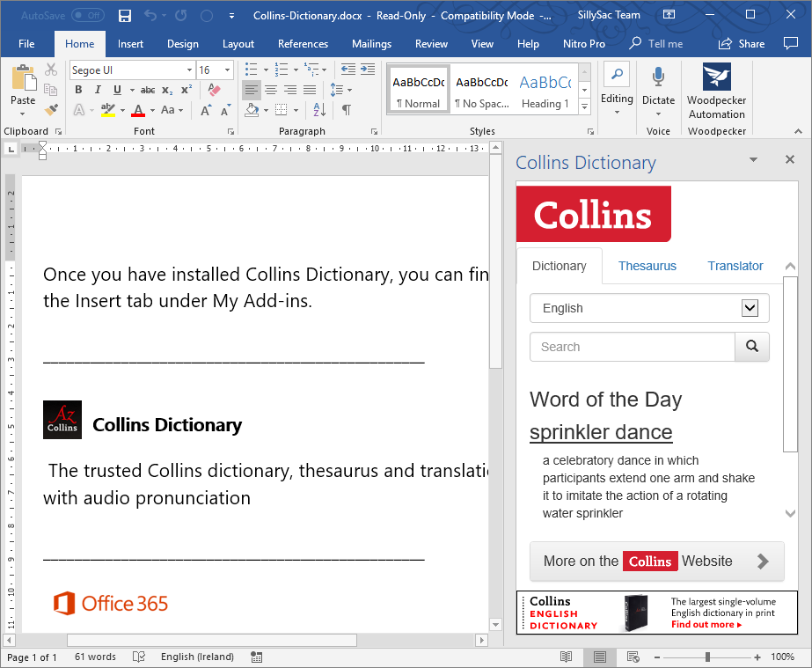Screen dimensions: 812x668
Task: Toggle Bold formatting
Action: [x=77, y=90]
